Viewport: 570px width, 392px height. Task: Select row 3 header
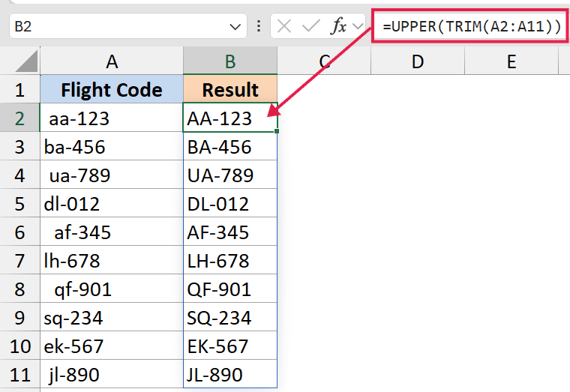[19, 146]
